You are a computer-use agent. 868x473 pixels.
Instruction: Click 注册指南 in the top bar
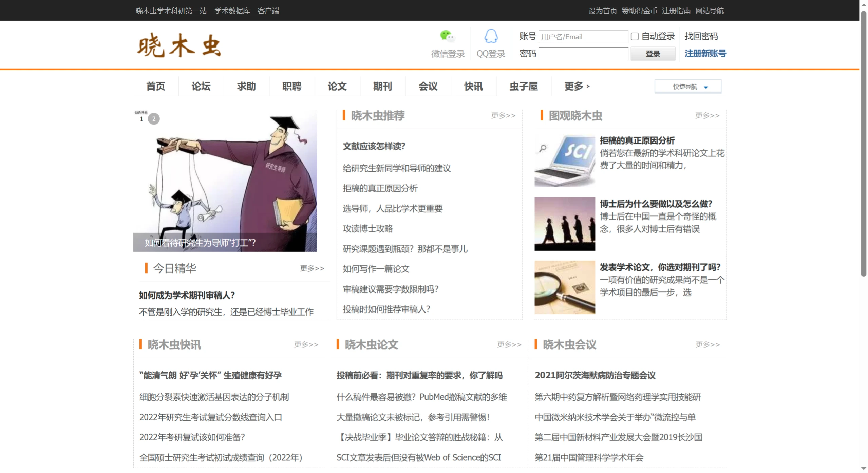(676, 11)
